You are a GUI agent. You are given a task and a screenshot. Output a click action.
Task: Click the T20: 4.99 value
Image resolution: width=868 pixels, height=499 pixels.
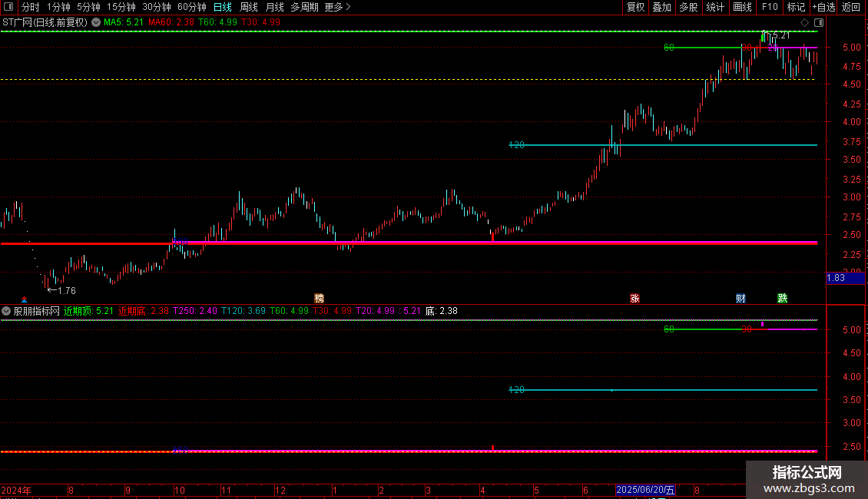click(376, 311)
